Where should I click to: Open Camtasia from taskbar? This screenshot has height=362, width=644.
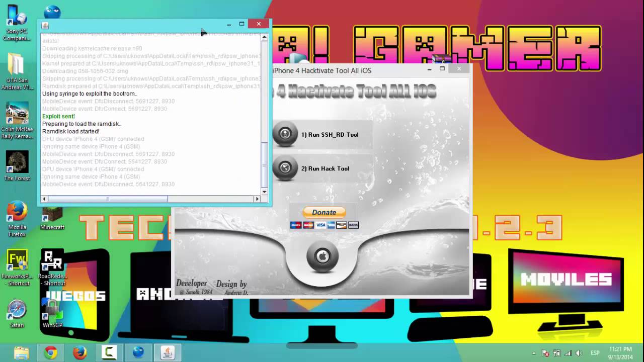(109, 353)
